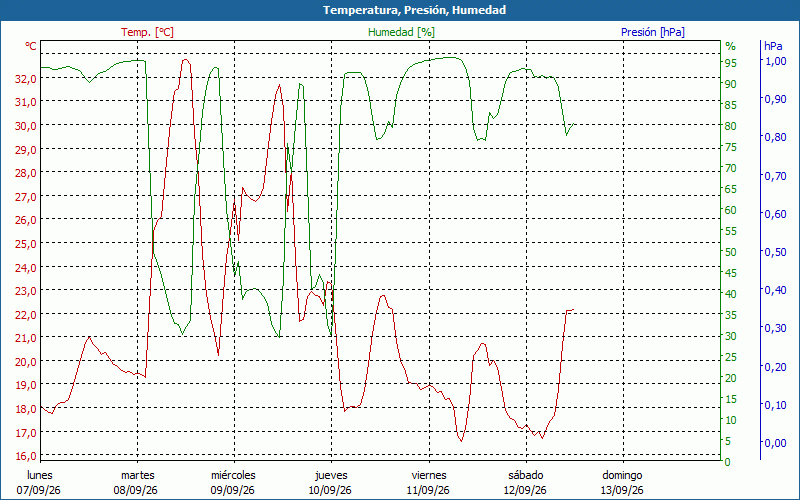This screenshot has width=800, height=500.
Task: Select the 'domingo' day label
Action: 622,476
